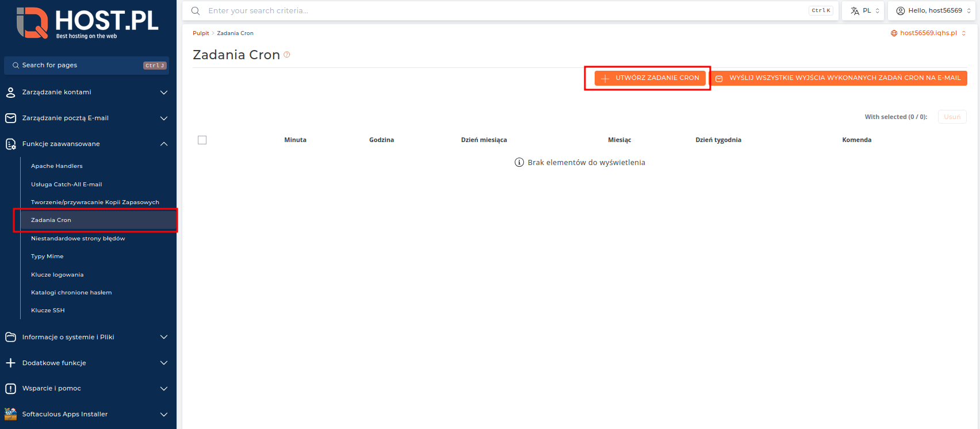Sort by the Minuta column header

tap(295, 140)
